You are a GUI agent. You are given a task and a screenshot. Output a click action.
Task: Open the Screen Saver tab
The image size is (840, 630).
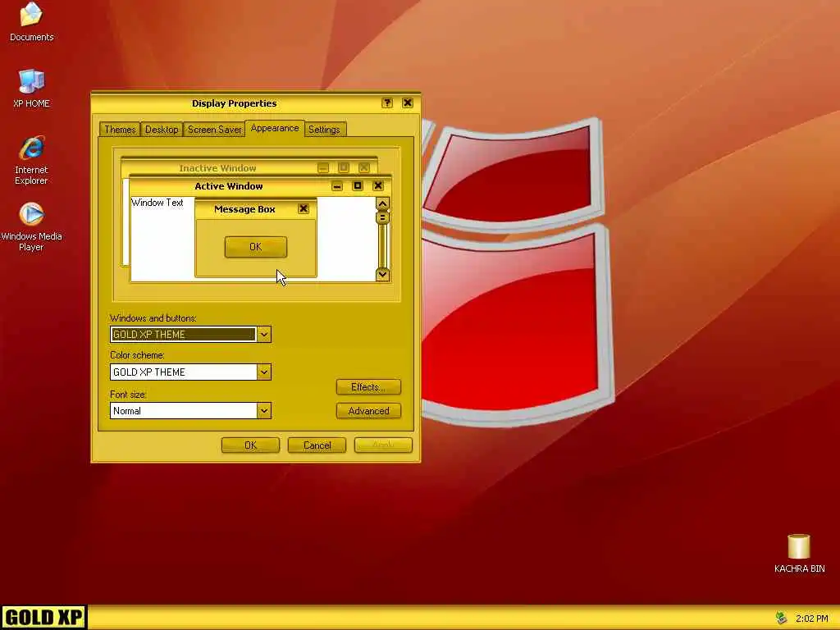(x=214, y=129)
